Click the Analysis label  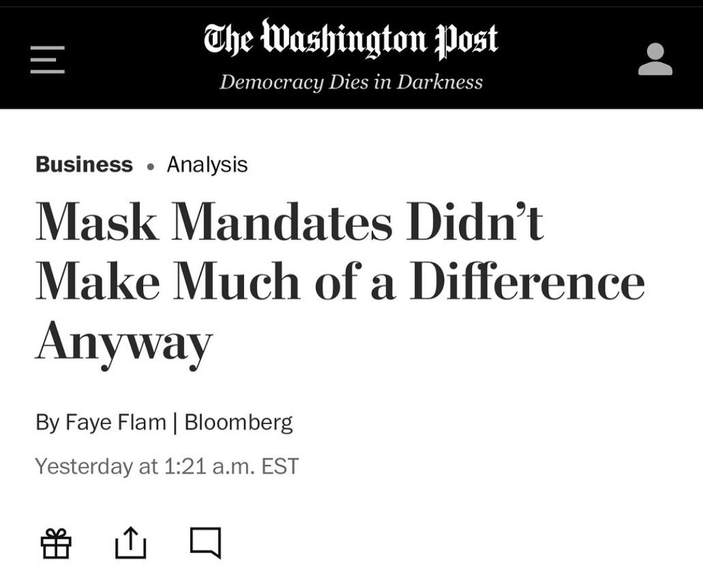[207, 165]
